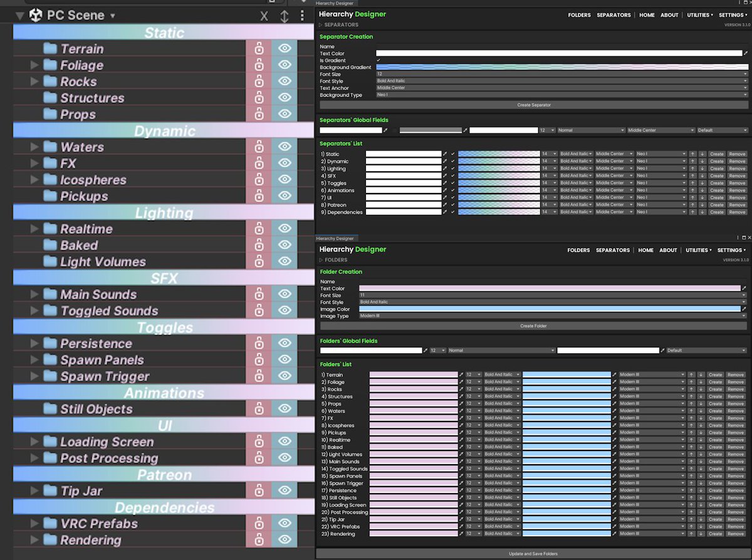
Task: Move the Dynamic separator up
Action: [692, 161]
